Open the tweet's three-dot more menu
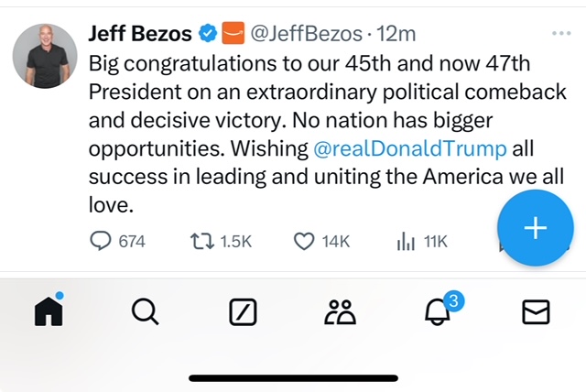 click(x=561, y=34)
